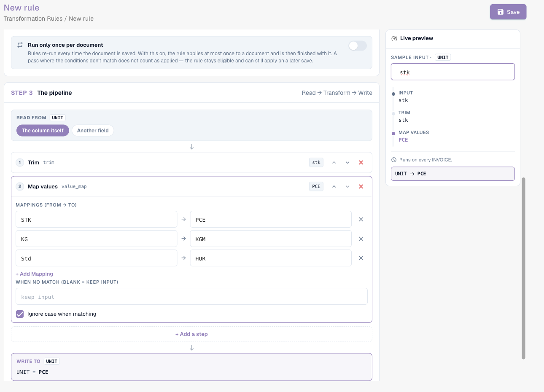Screen dimensions: 544x392
Task: Select 'The column itself' read source
Action: click(43, 131)
